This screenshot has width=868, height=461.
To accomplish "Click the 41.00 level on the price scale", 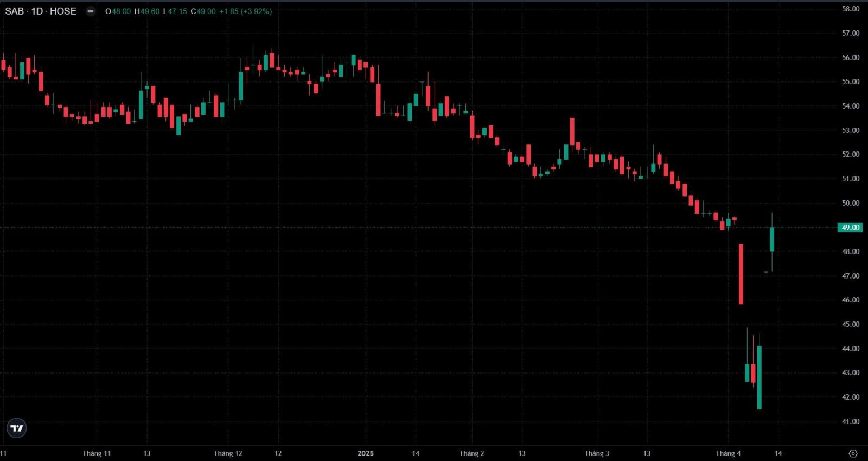I will [x=851, y=421].
